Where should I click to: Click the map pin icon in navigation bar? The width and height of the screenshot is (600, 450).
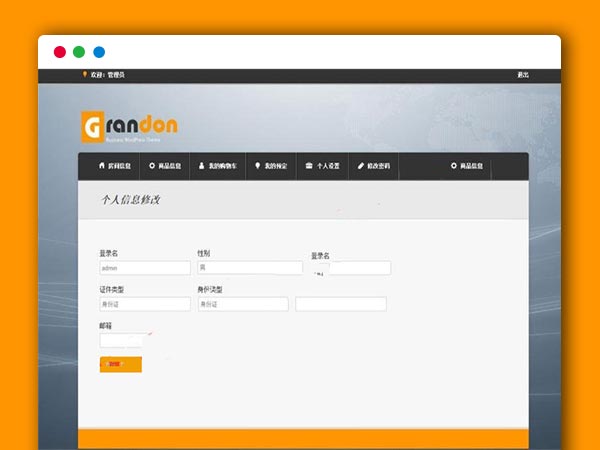(258, 165)
